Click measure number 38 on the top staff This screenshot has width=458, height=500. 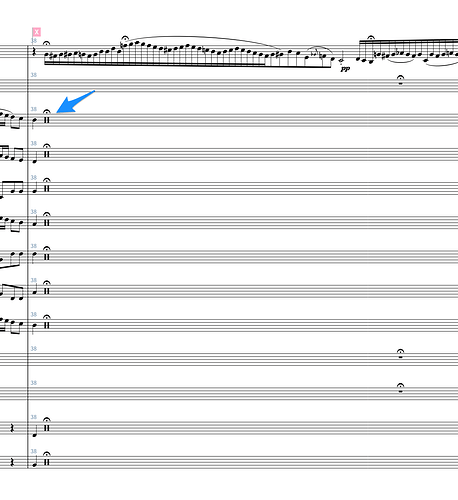click(34, 41)
